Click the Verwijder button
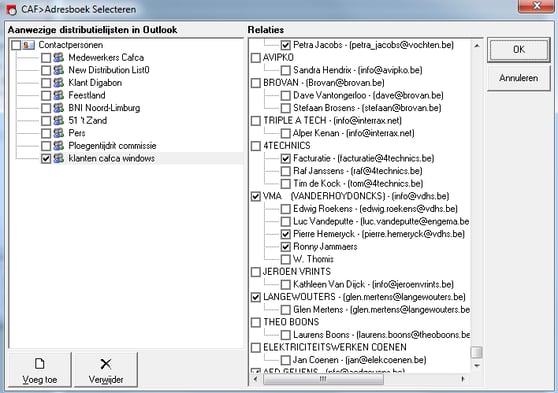This screenshot has width=558, height=393. 106,370
